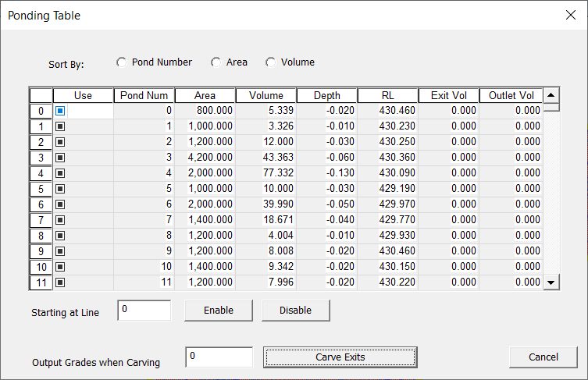Select the Volume sort radio button

click(271, 62)
